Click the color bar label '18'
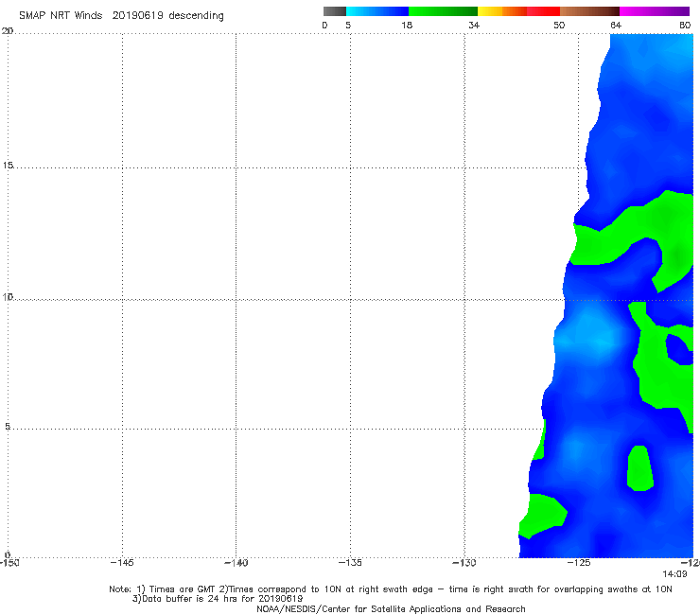The width and height of the screenshot is (700, 615). pos(407,25)
